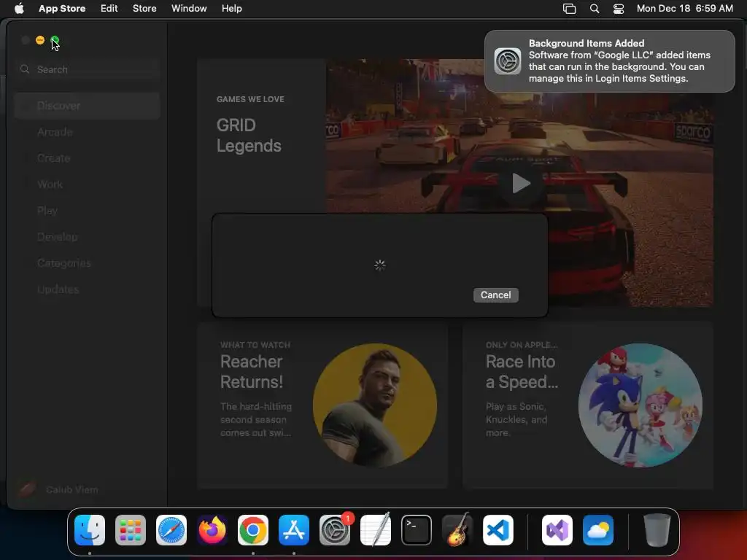Launch Visual Studio purple icon in Dock
Viewport: 747px width, 560px height.
[557, 530]
